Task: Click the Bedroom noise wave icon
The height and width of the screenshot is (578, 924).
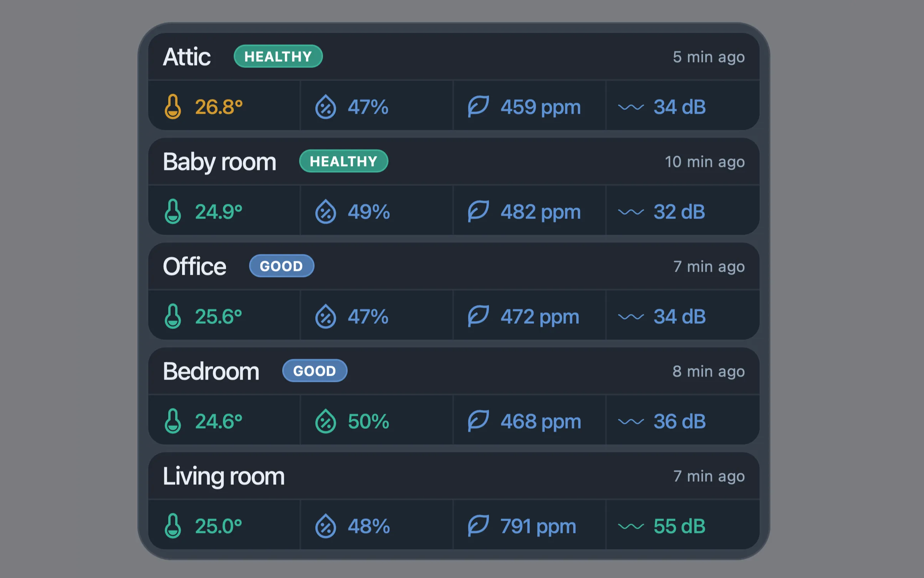Action: [631, 422]
